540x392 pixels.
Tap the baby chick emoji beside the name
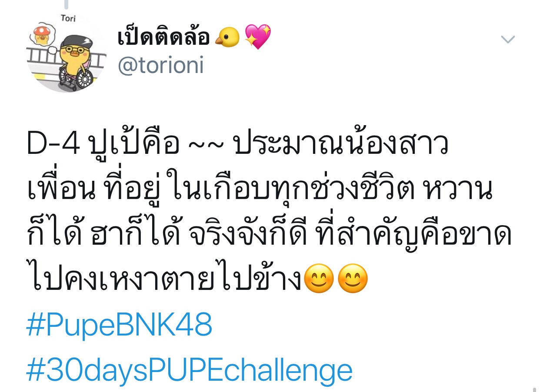pyautogui.click(x=227, y=38)
